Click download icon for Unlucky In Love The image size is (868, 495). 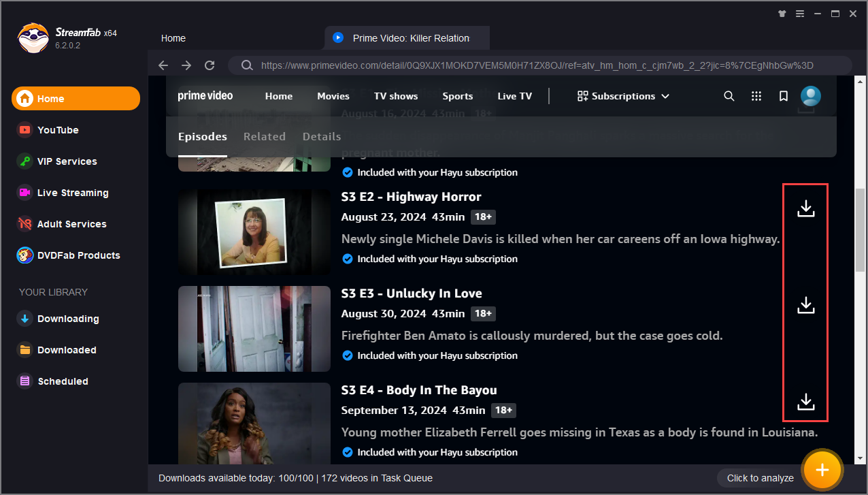click(805, 305)
